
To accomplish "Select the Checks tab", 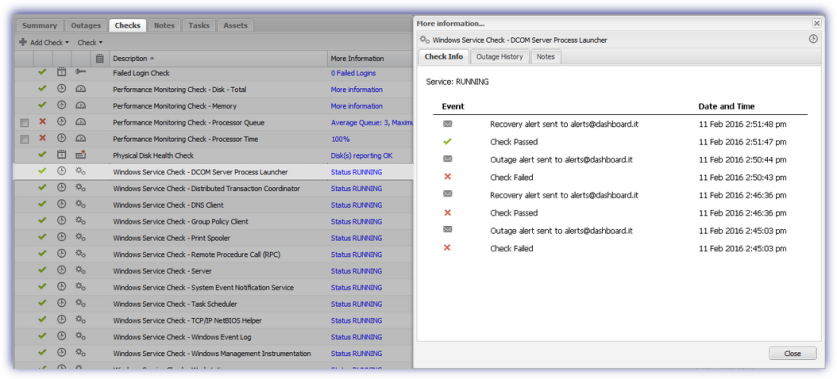I will (128, 26).
